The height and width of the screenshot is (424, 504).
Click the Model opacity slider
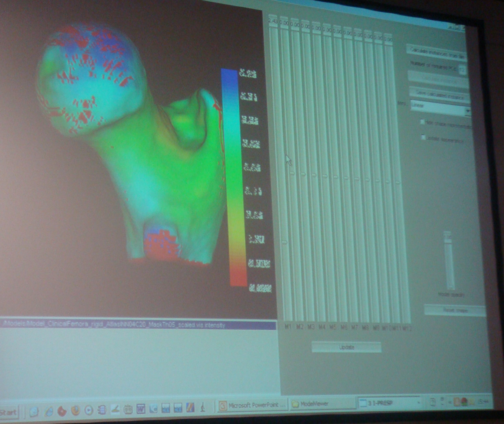pyautogui.click(x=448, y=260)
